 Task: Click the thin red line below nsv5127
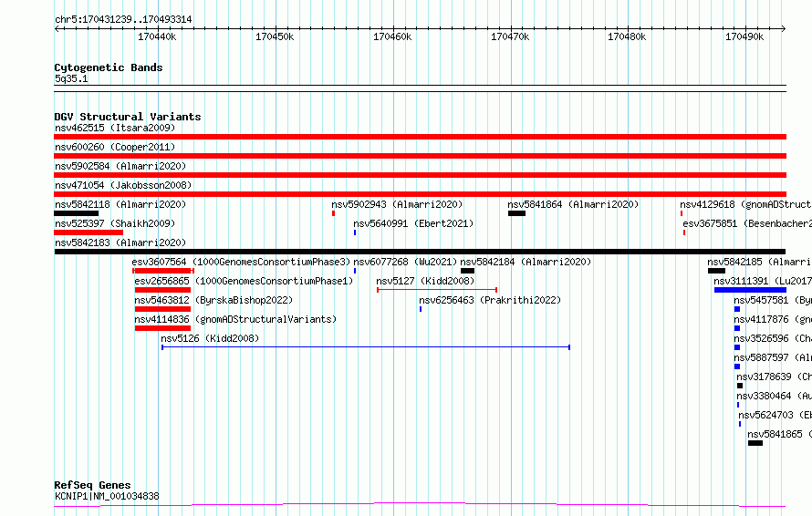(x=437, y=290)
